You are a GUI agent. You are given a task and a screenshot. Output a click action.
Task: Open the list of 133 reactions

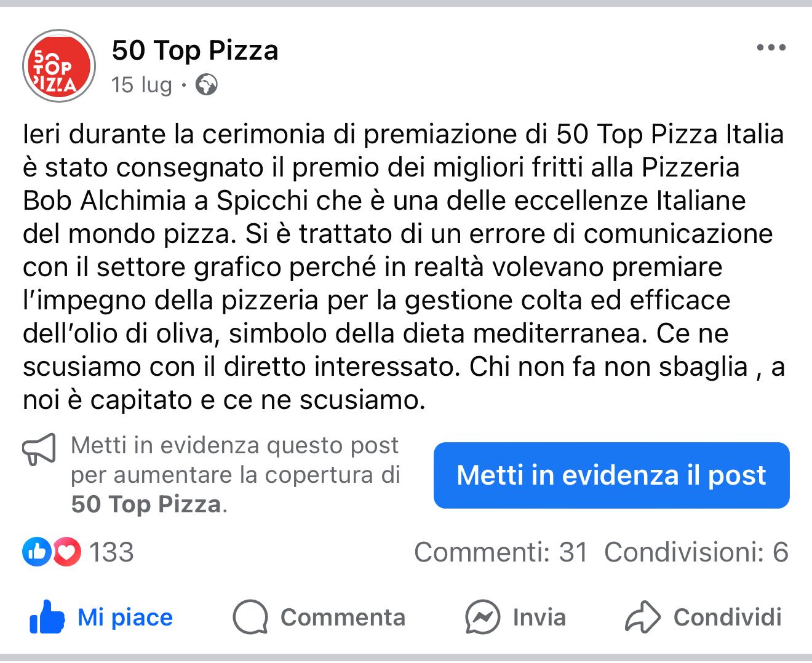111,552
